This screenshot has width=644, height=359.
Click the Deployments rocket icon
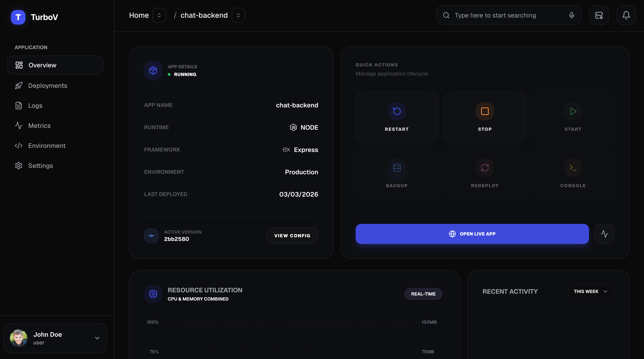point(18,86)
